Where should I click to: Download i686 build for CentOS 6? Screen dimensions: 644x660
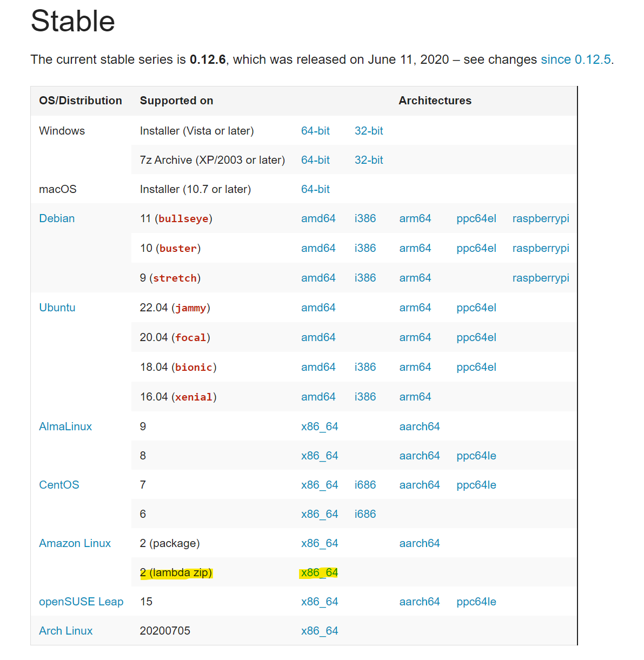click(365, 514)
